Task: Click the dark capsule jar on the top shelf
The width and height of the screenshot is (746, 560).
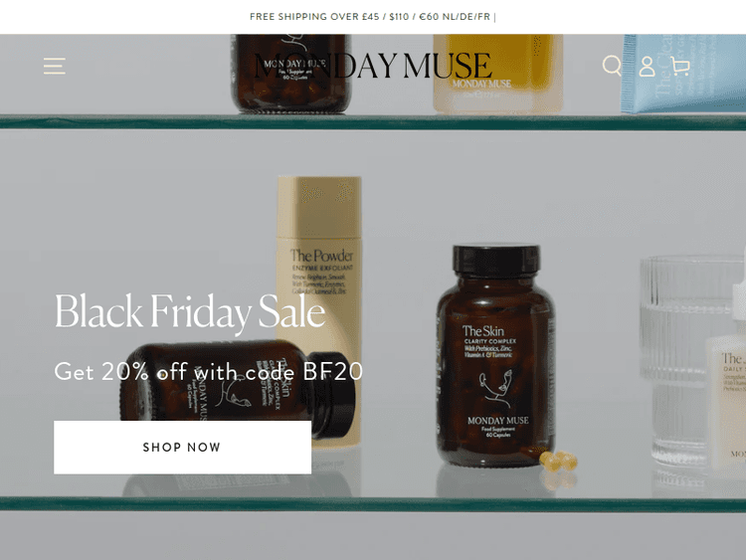Action: coord(291,74)
